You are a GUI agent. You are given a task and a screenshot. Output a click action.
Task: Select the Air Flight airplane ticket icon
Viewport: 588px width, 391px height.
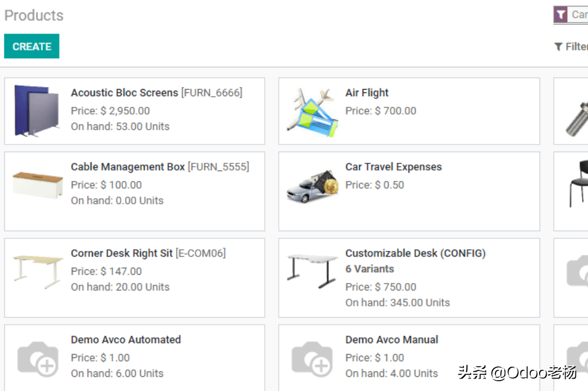point(312,112)
